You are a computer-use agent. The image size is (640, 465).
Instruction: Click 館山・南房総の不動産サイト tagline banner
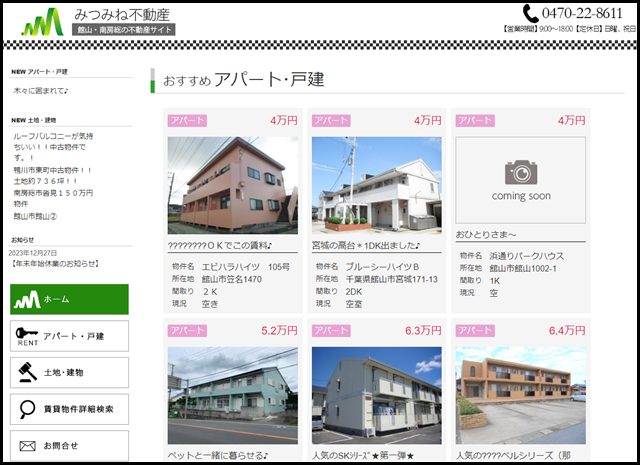pos(124,30)
